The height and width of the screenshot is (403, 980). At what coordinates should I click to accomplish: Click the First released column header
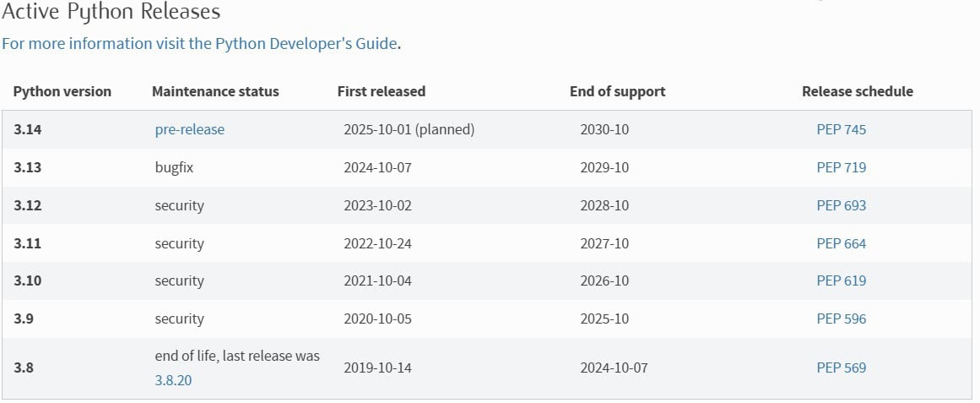pos(382,91)
